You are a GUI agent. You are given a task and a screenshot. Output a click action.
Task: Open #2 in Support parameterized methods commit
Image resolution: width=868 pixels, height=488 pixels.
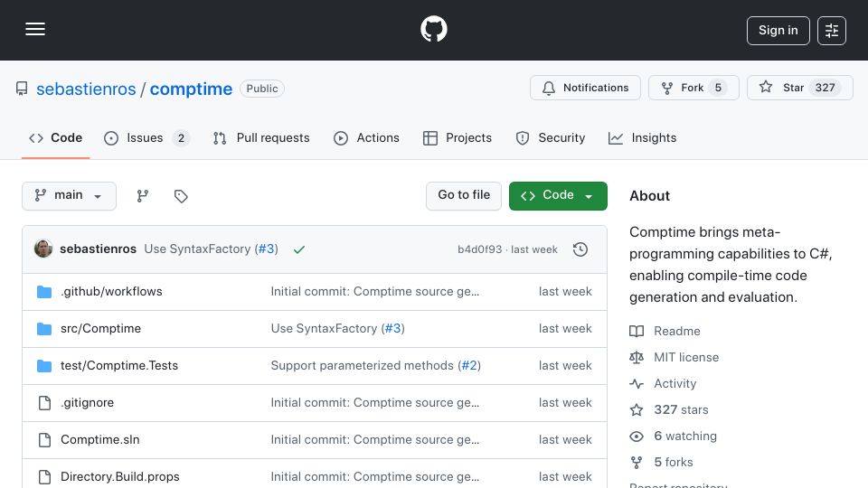469,366
